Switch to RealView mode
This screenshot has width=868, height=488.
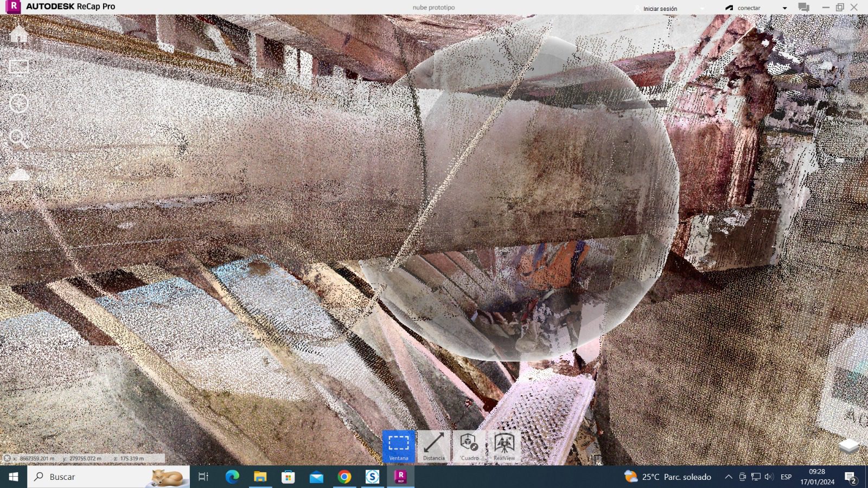pos(504,446)
